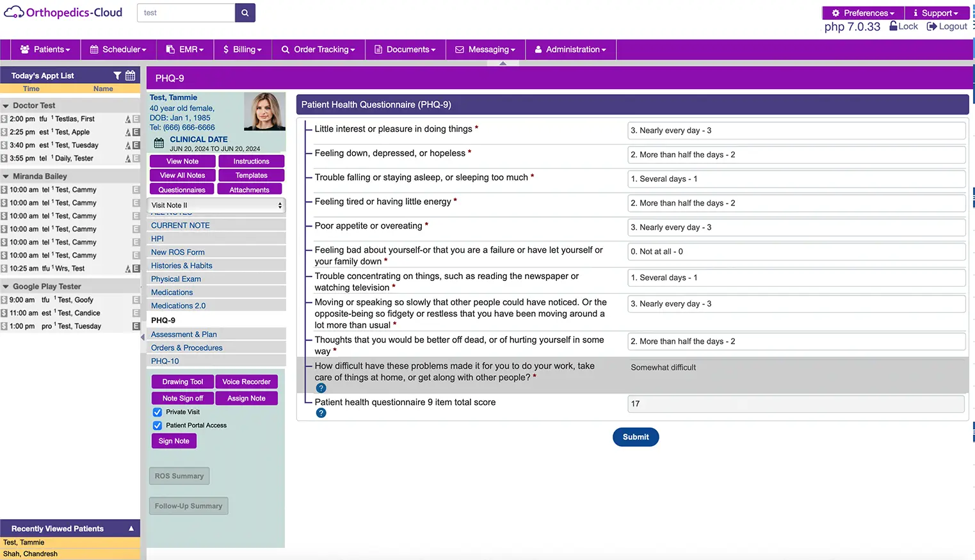Click the Logout icon
Viewport: 975px width, 560px height.
[x=931, y=26]
